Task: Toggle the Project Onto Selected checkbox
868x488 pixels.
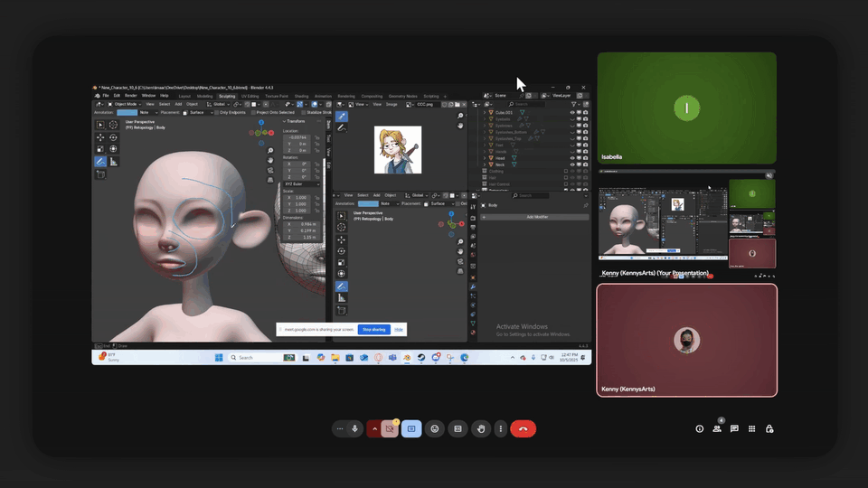Action: [253, 112]
